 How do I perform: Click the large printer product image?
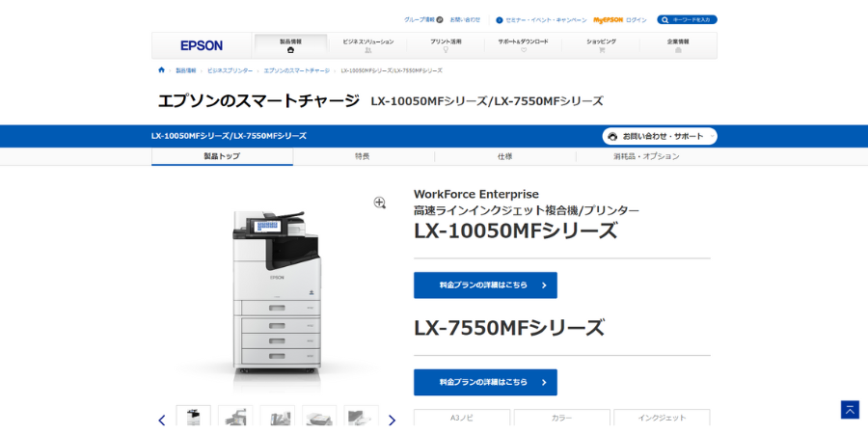click(x=276, y=291)
